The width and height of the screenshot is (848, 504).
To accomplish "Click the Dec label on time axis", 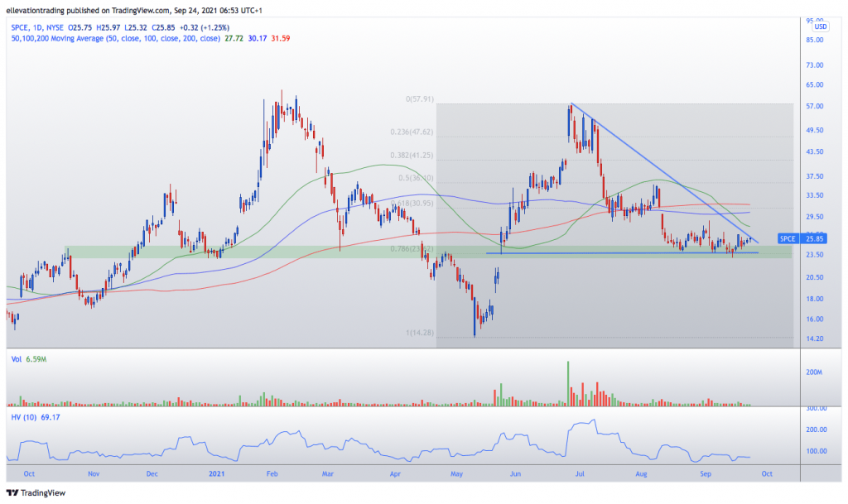I will click(x=152, y=473).
